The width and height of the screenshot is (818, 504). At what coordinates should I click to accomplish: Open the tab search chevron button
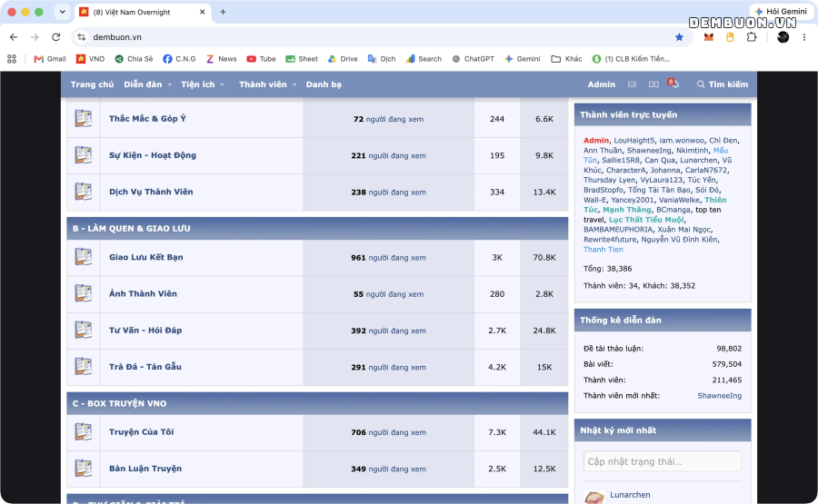(62, 12)
